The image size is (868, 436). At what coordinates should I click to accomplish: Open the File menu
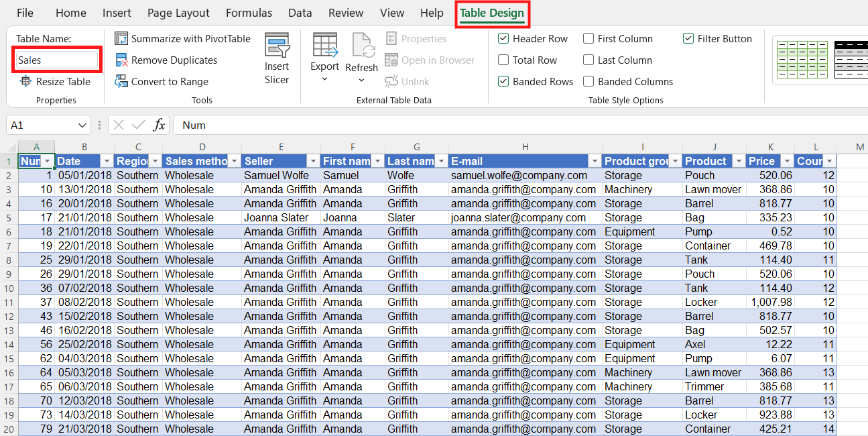click(25, 13)
